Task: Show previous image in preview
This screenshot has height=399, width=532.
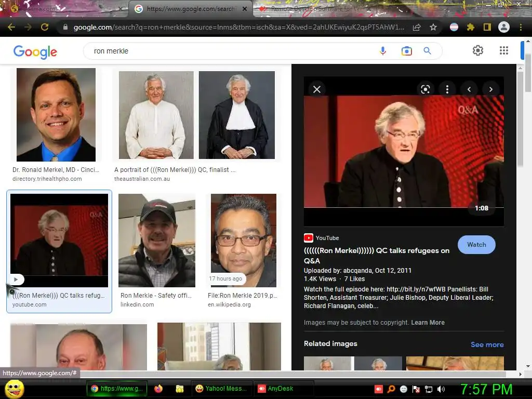Action: [469, 89]
